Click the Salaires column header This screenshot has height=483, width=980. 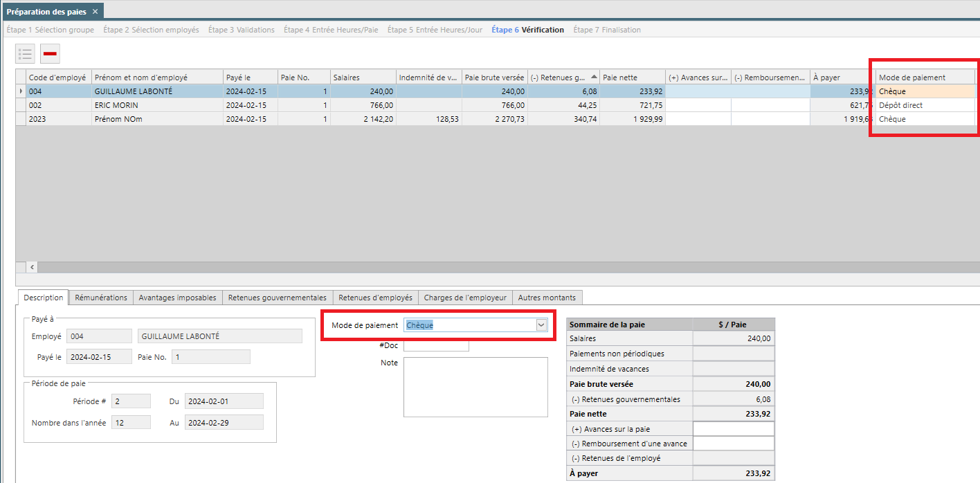tap(363, 78)
